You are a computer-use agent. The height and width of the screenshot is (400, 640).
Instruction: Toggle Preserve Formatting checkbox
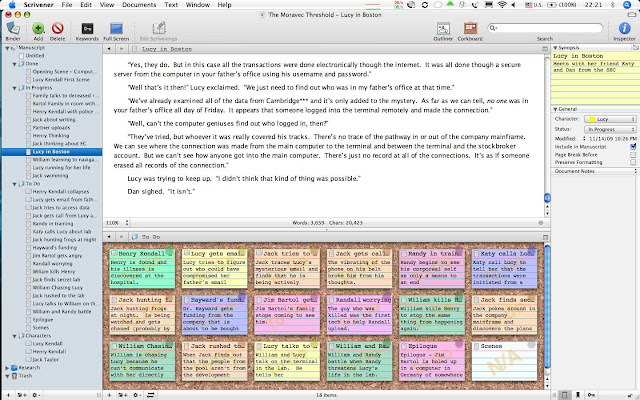pos(633,162)
